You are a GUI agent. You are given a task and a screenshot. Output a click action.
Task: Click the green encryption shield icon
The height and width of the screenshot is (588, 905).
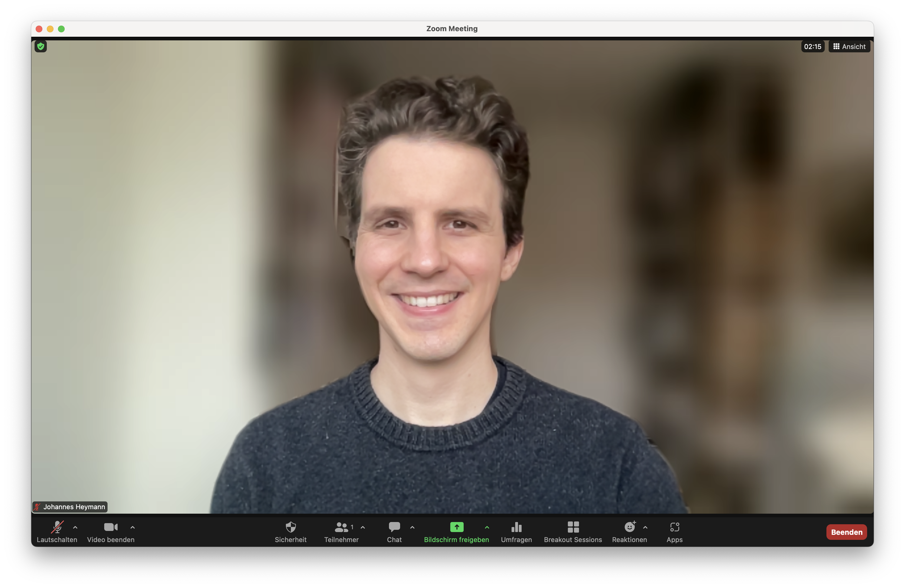pos(41,46)
